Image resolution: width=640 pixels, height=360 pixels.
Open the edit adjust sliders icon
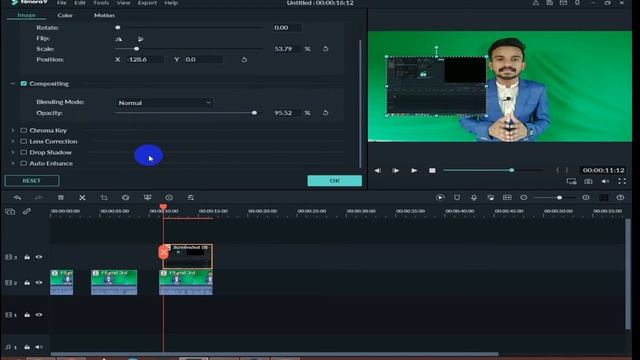pos(191,198)
